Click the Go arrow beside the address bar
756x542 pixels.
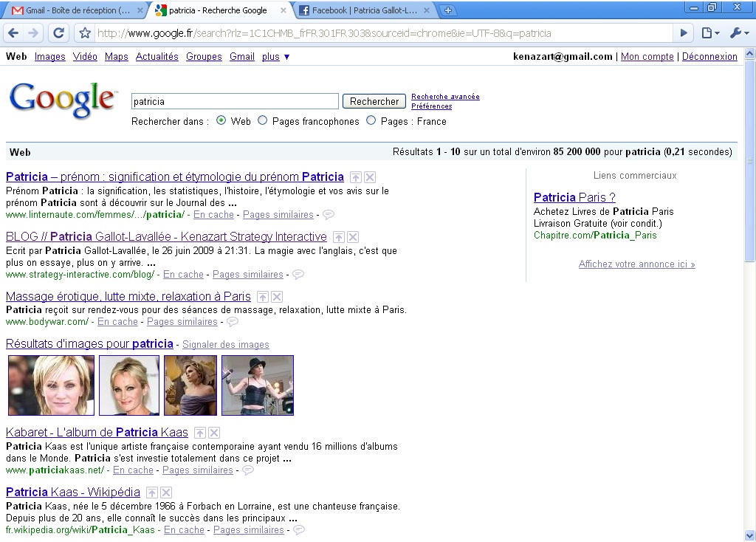[x=684, y=32]
